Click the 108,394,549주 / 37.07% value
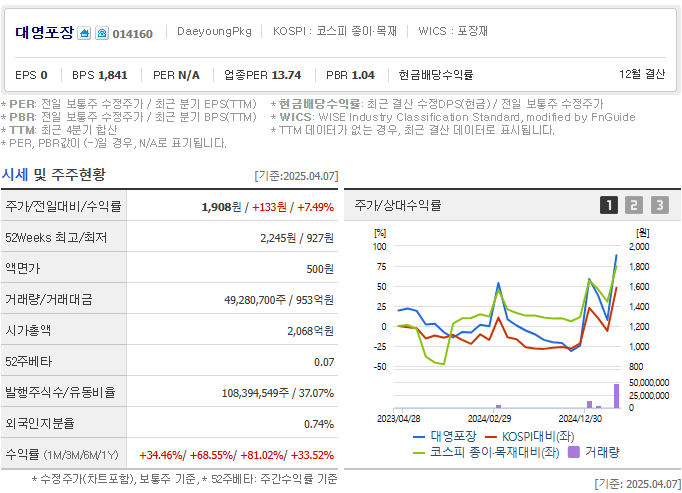 click(x=277, y=393)
